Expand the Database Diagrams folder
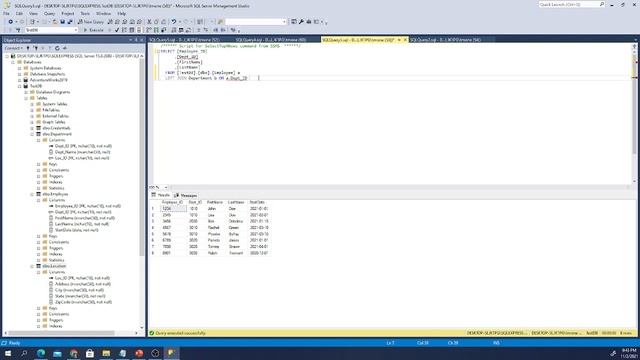This screenshot has width=640, height=360. (x=26, y=92)
